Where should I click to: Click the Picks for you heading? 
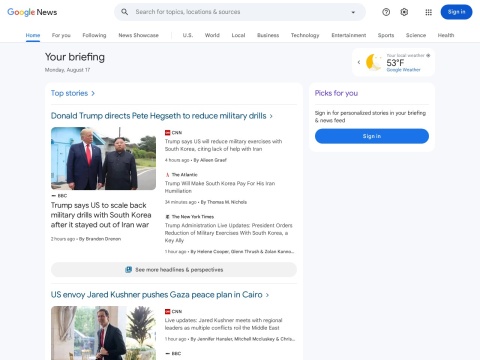[336, 93]
